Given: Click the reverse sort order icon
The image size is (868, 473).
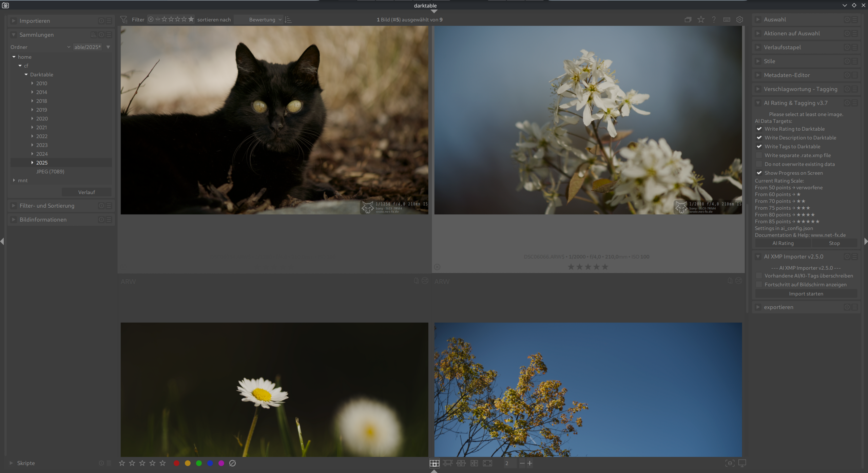Looking at the screenshot, I should tap(288, 20).
